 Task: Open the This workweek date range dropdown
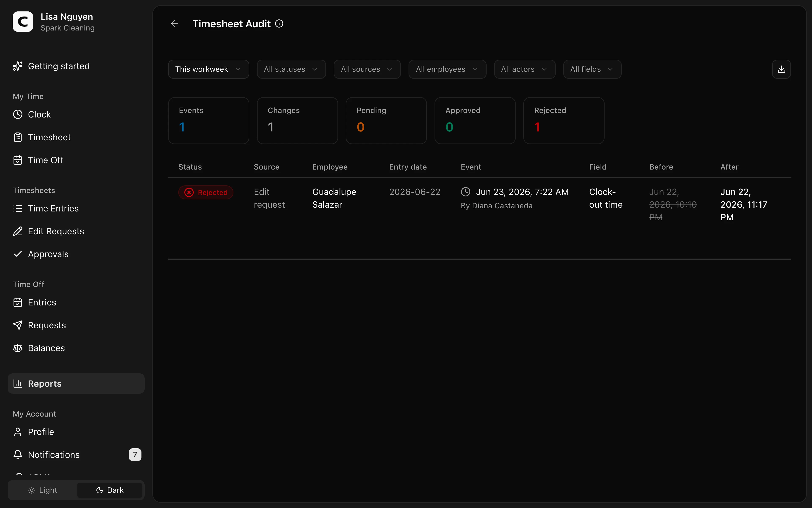pyautogui.click(x=208, y=69)
